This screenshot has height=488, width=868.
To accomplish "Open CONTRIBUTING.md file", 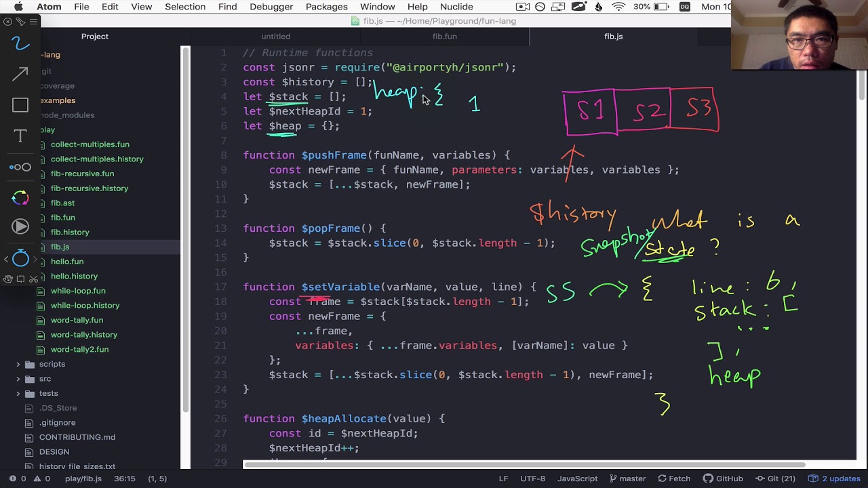I will (x=77, y=437).
